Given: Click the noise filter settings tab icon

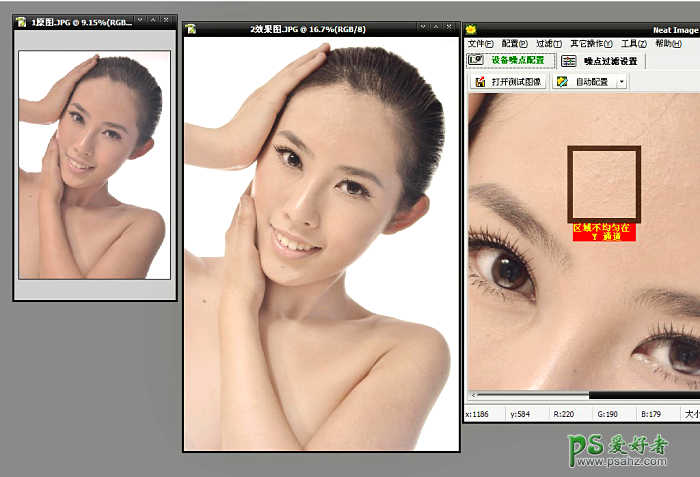Looking at the screenshot, I should coord(568,61).
